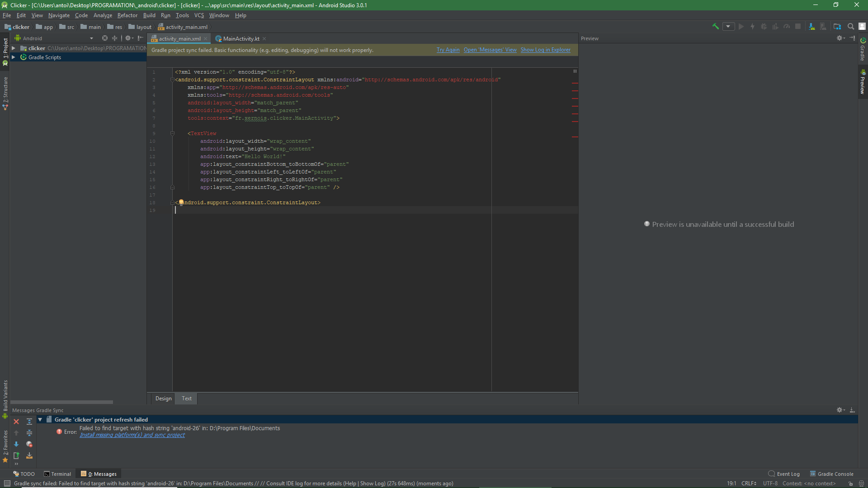Open the Build menu

click(149, 15)
